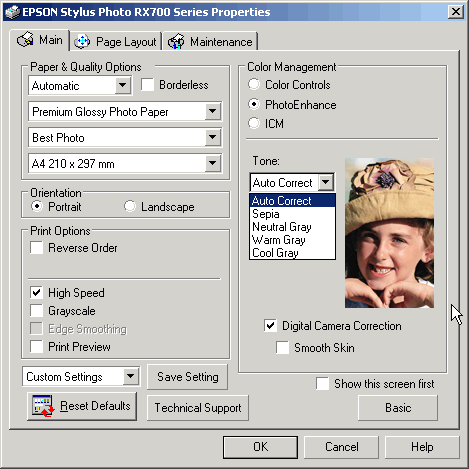Enable the Borderless checkbox
The image size is (469, 469).
coord(147,85)
